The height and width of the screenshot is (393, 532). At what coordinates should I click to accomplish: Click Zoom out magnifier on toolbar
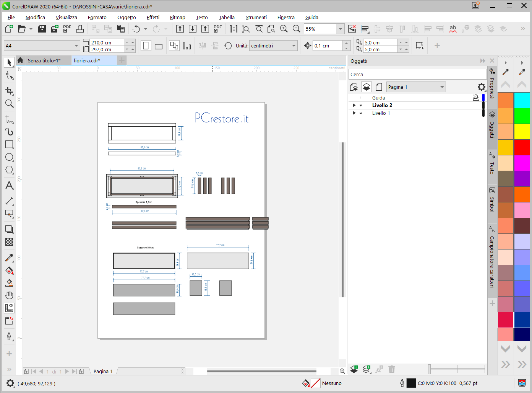pos(296,29)
